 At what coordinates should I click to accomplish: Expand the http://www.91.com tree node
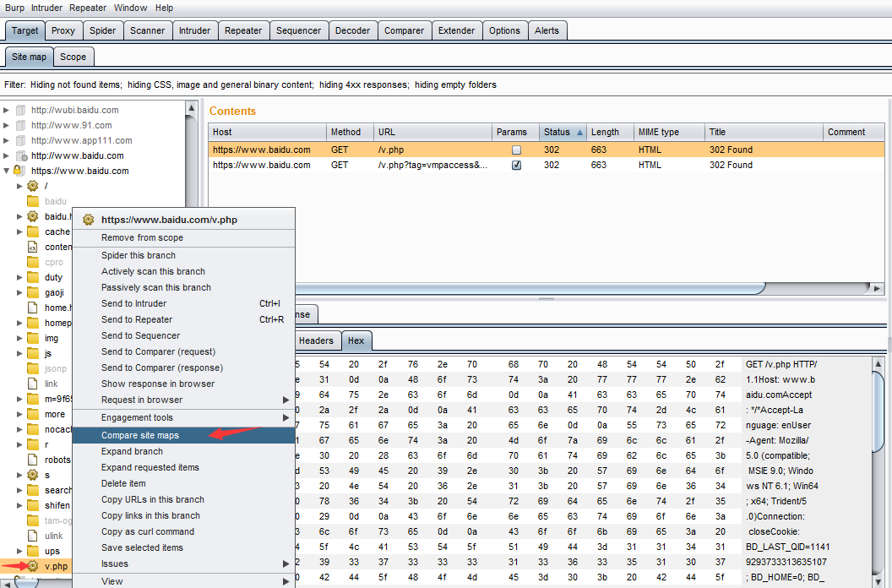point(7,125)
